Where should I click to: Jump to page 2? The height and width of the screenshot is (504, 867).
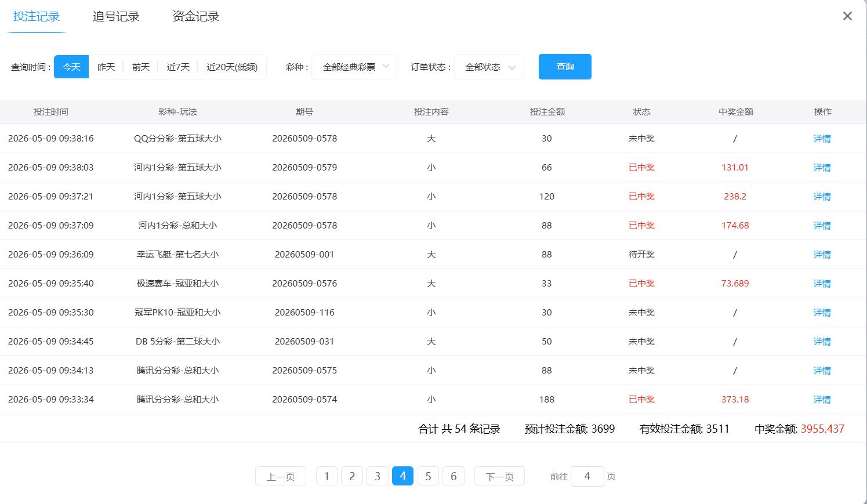pos(352,476)
